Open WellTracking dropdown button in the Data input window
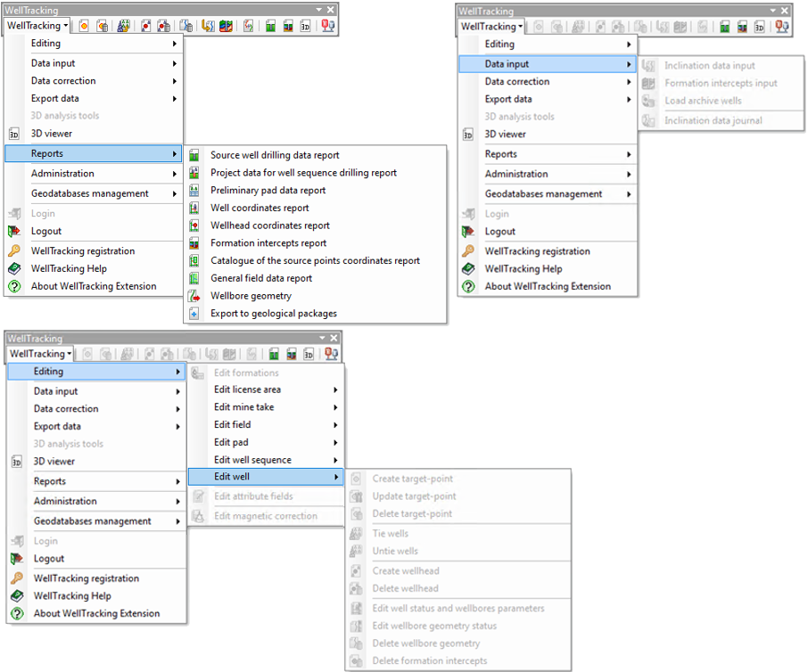Viewport: 808px width, 672px height. tap(491, 27)
